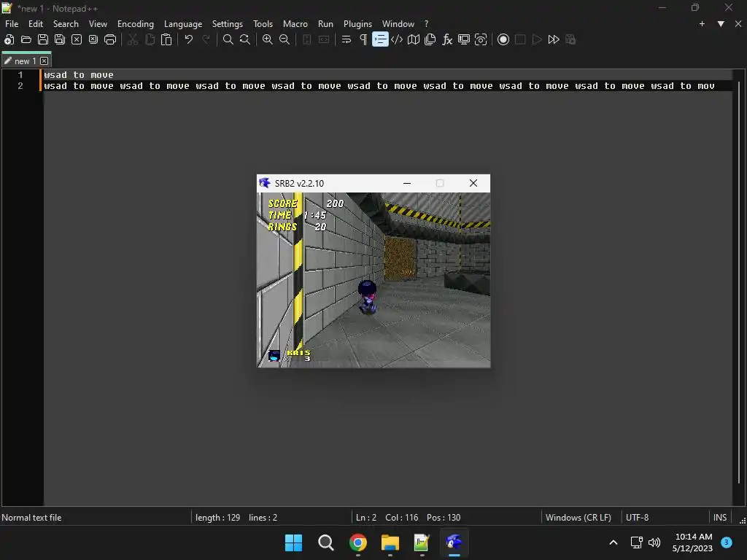Place cursor on line 1 text

click(79, 75)
